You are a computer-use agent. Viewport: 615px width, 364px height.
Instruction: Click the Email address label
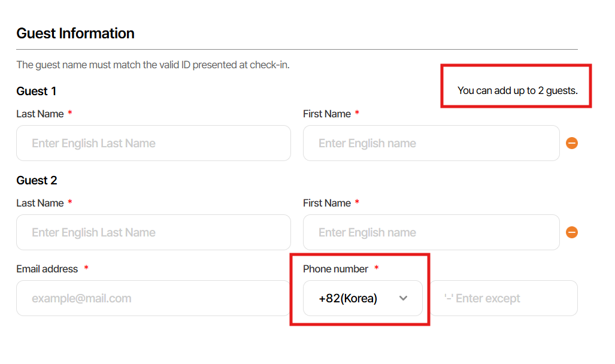tap(47, 269)
